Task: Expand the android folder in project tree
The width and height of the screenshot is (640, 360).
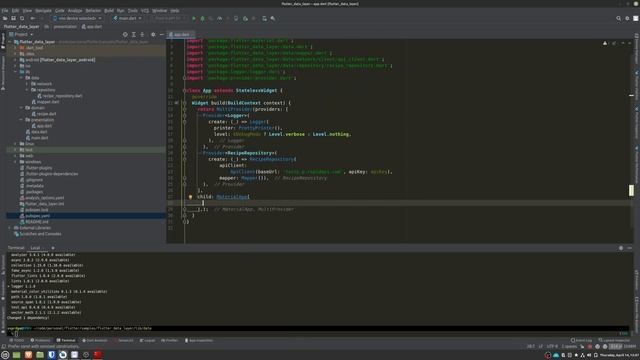Action: pyautogui.click(x=16, y=60)
